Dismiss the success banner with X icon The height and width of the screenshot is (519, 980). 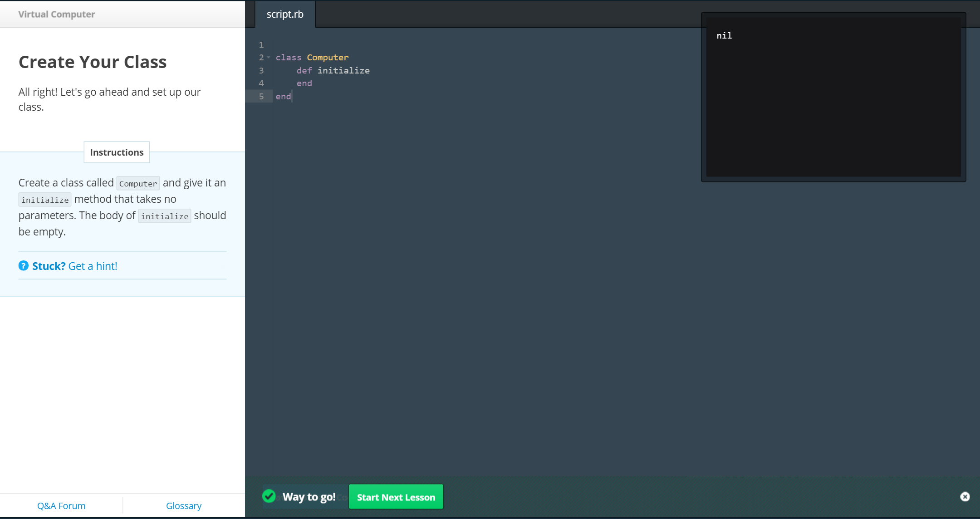pyautogui.click(x=965, y=497)
